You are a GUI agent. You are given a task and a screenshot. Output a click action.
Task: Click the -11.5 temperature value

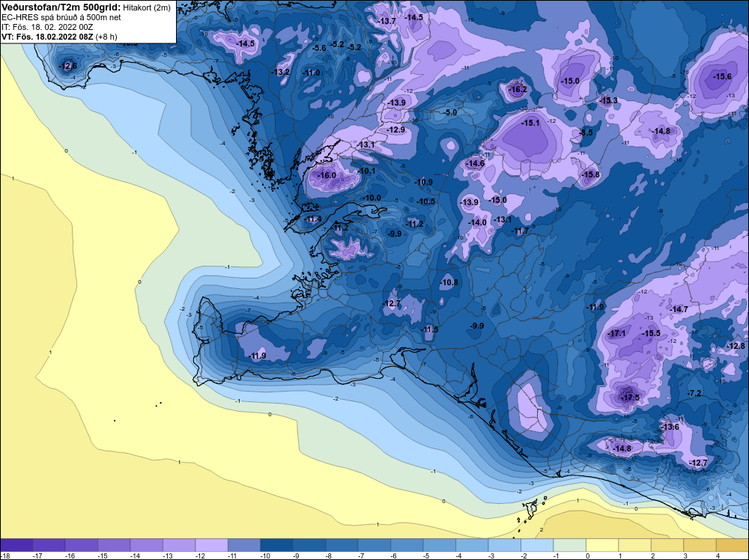(429, 329)
